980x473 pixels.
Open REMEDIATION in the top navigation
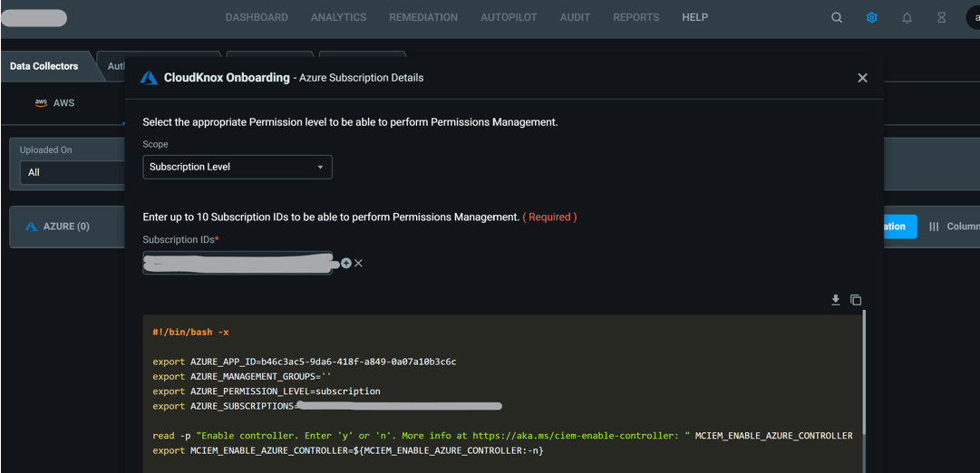423,17
